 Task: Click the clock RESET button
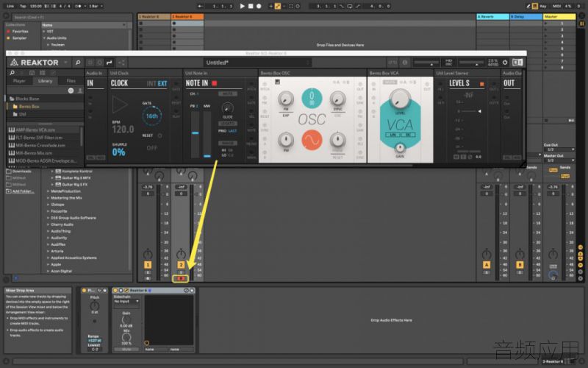tap(159, 135)
